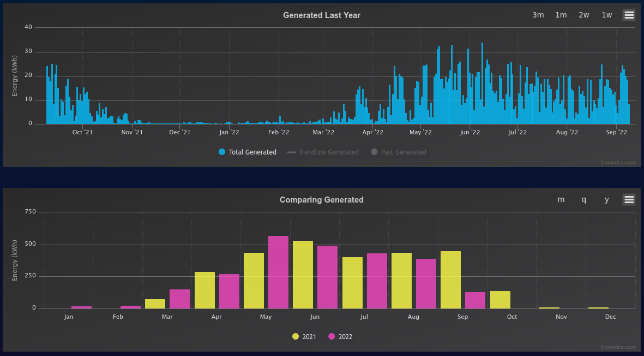
Task: Click the pink Aug 2022 bar
Action: [426, 283]
